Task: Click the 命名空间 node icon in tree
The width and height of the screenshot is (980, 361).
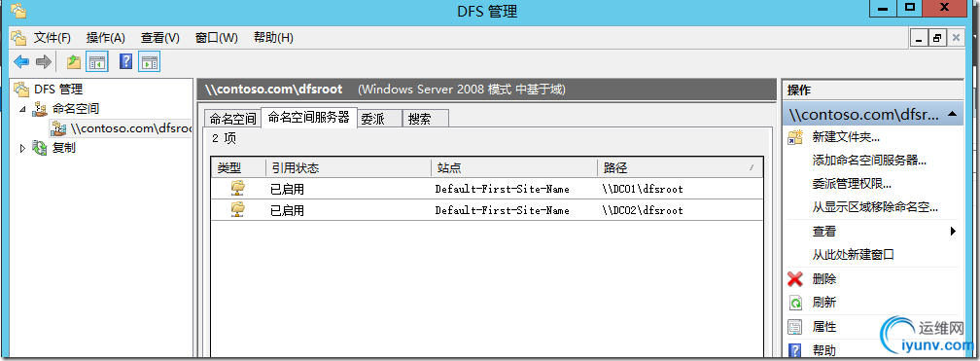Action: (x=39, y=109)
